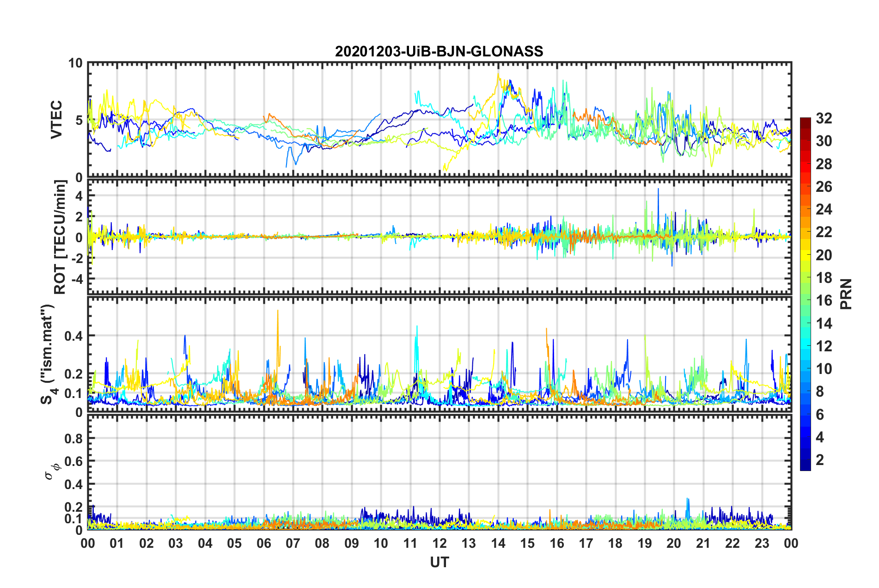Viewport: 879px width, 588px height.
Task: Click the PRN colorbar
Action: (805, 294)
